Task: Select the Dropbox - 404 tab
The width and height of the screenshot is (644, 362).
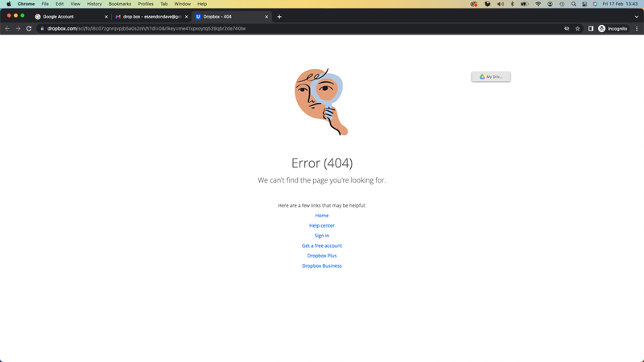Action: point(230,17)
